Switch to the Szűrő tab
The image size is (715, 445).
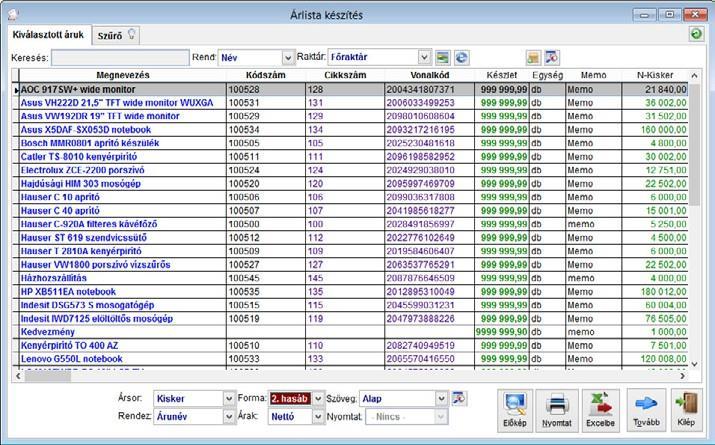pos(116,35)
